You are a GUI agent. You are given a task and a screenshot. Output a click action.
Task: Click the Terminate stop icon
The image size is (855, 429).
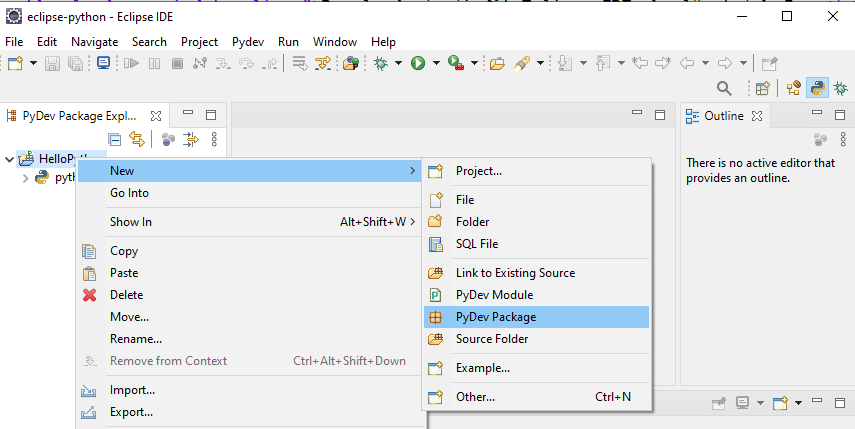tap(177, 63)
